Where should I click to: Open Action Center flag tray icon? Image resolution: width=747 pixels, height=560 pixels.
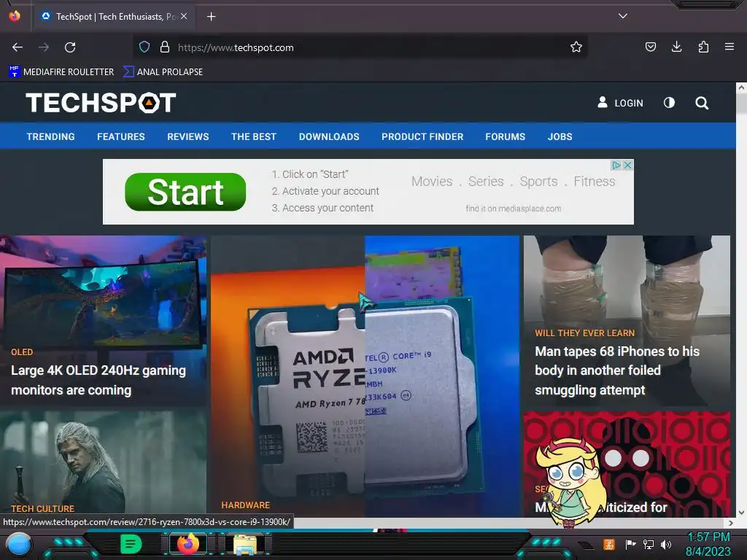pyautogui.click(x=630, y=544)
